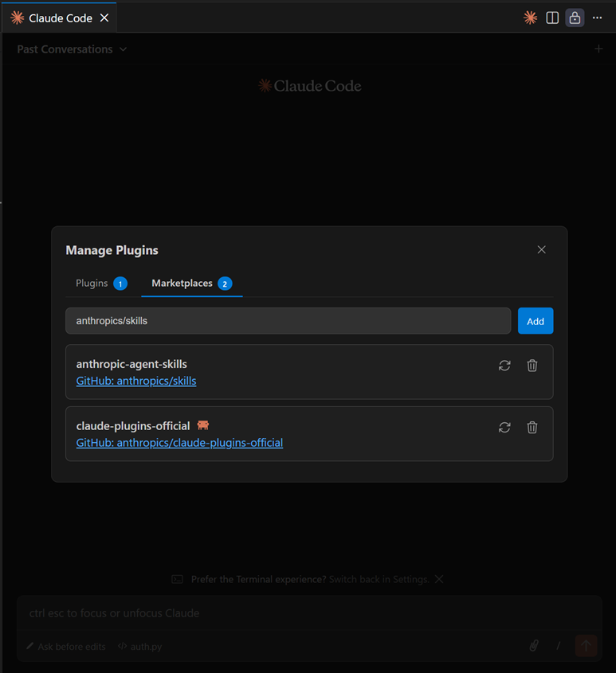
Task: Refresh the claude-plugins-official marketplace
Action: click(x=504, y=428)
